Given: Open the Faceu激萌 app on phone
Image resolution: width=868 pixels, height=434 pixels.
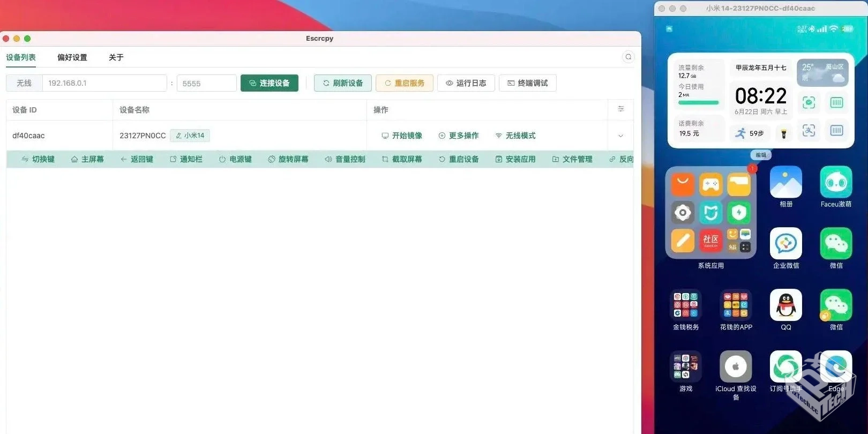Looking at the screenshot, I should click(836, 182).
